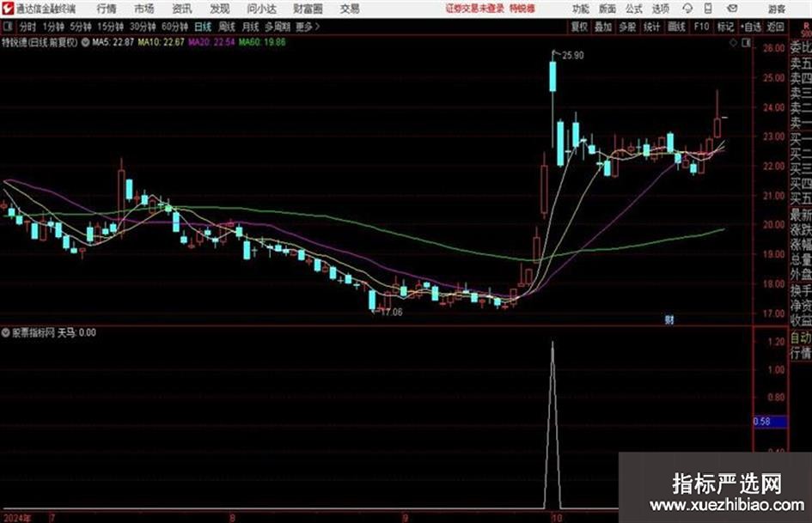Click the 26.00 price axis label
This screenshot has height=523, width=812.
pos(773,48)
